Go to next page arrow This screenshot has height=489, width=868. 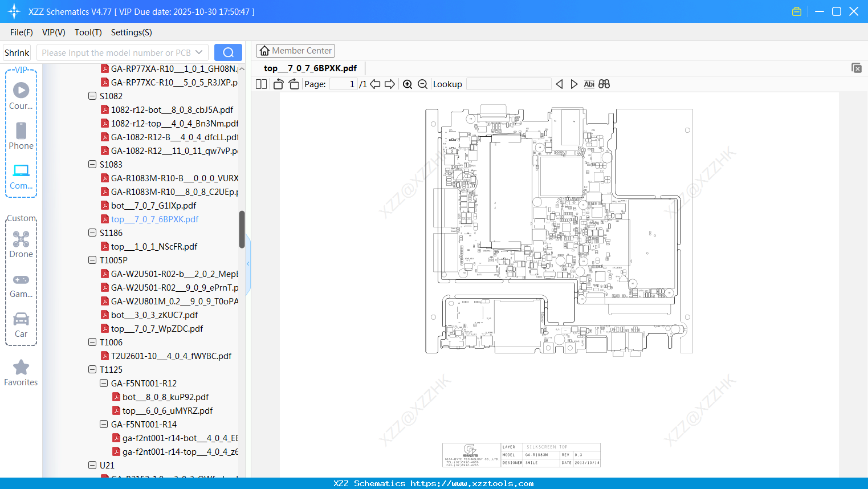(x=390, y=84)
